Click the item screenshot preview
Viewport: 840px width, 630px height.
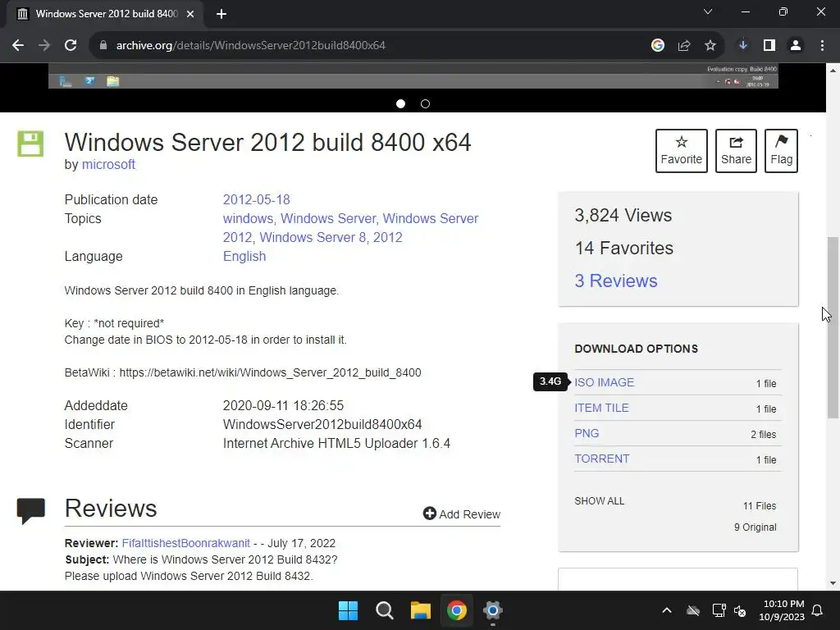pyautogui.click(x=413, y=76)
